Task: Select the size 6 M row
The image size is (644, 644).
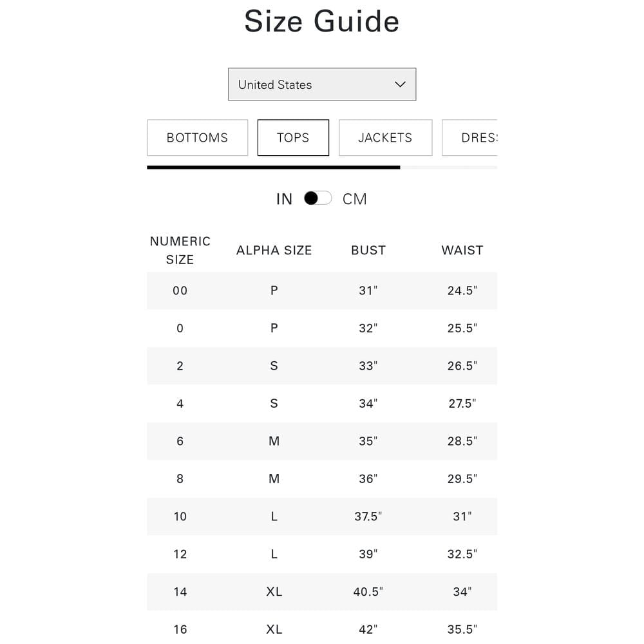Action: (322, 441)
